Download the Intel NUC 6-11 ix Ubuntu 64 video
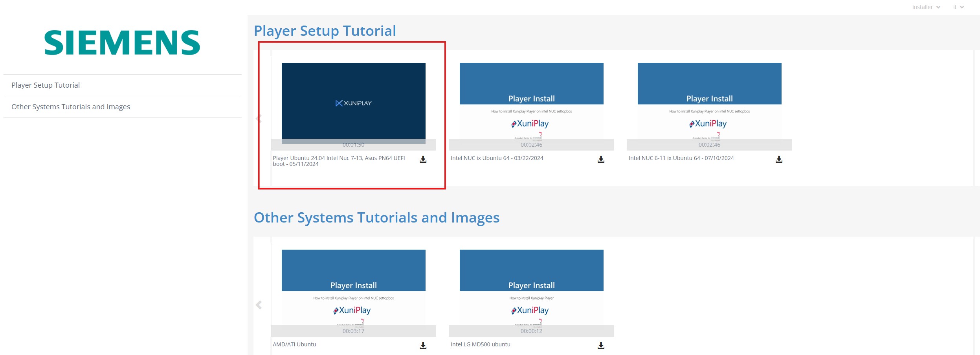This screenshot has height=355, width=980. click(x=779, y=159)
